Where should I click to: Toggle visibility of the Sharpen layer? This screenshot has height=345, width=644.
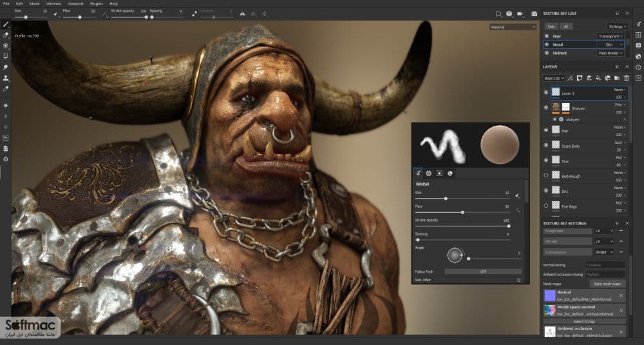(x=546, y=108)
